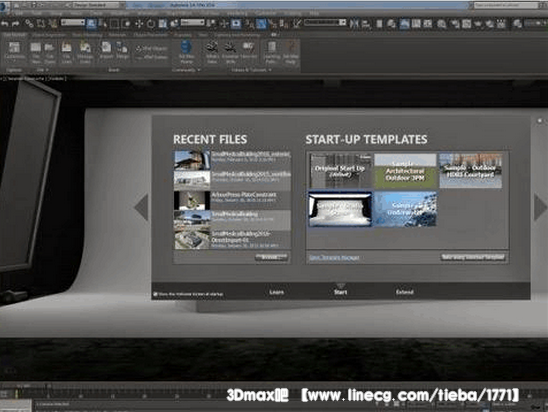Click the Mirror tool icon
The height and width of the screenshot is (412, 548).
pos(354,24)
